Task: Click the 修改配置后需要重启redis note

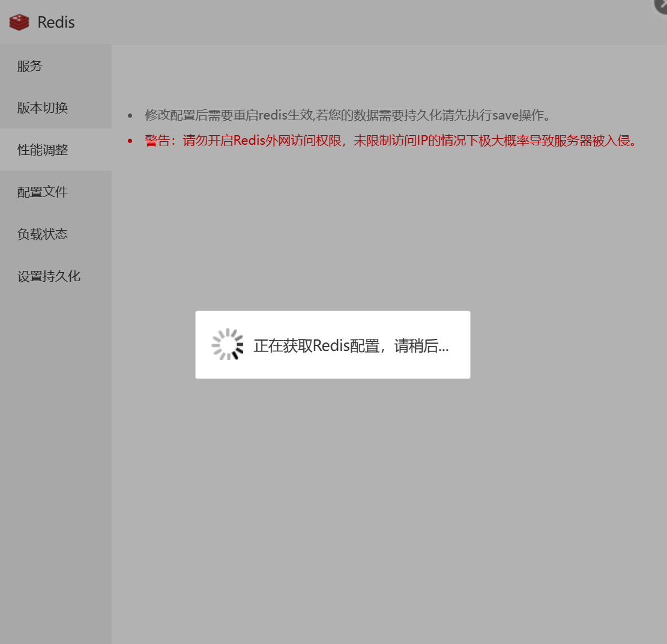Action: pos(348,115)
